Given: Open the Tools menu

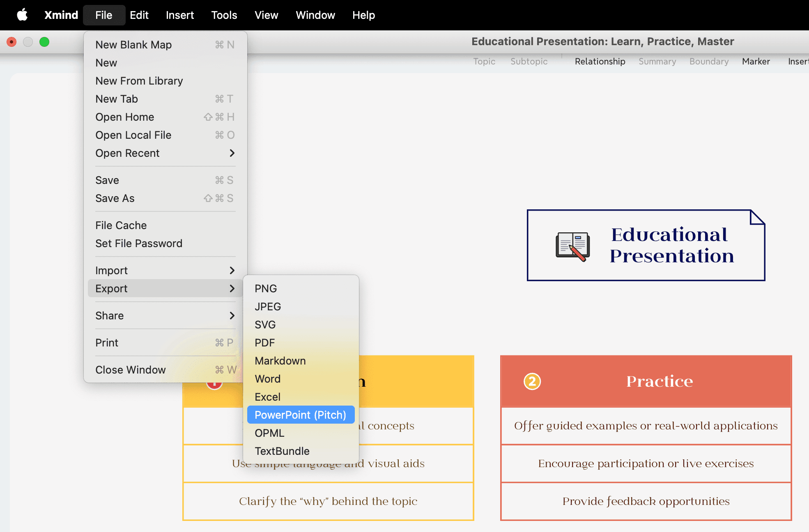Looking at the screenshot, I should pyautogui.click(x=224, y=15).
